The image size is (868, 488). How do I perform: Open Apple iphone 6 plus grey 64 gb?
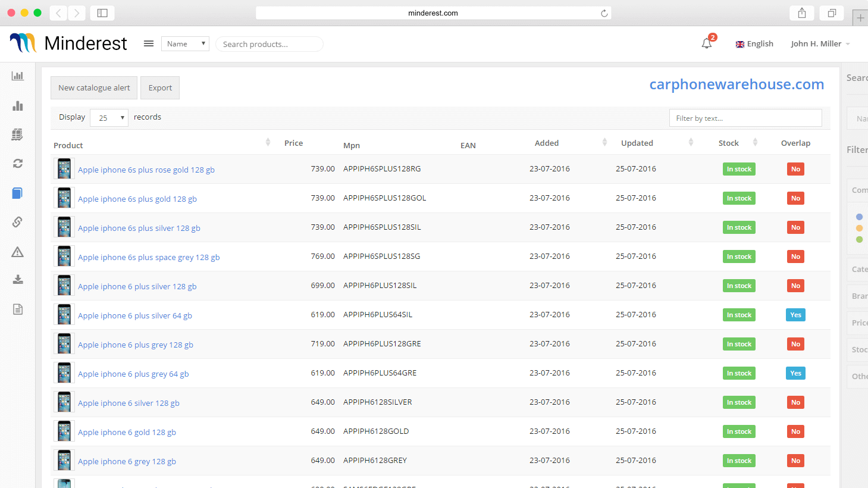click(x=133, y=374)
